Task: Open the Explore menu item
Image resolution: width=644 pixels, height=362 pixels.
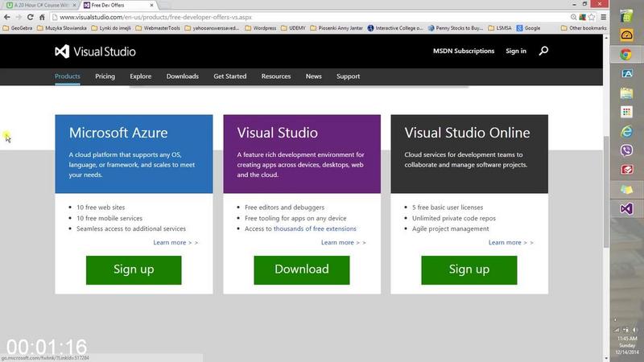Action: click(x=140, y=76)
